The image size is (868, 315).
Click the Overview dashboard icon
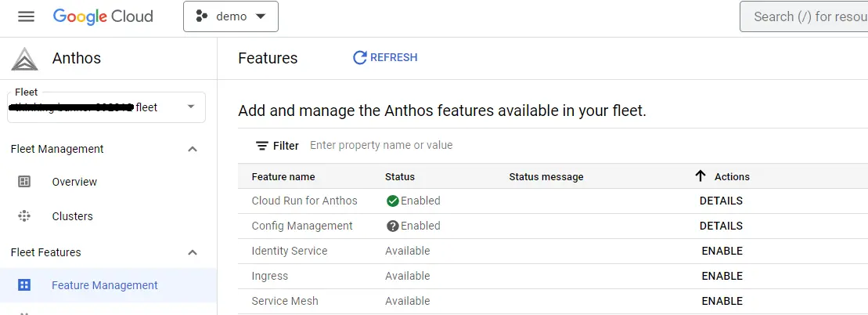click(24, 182)
